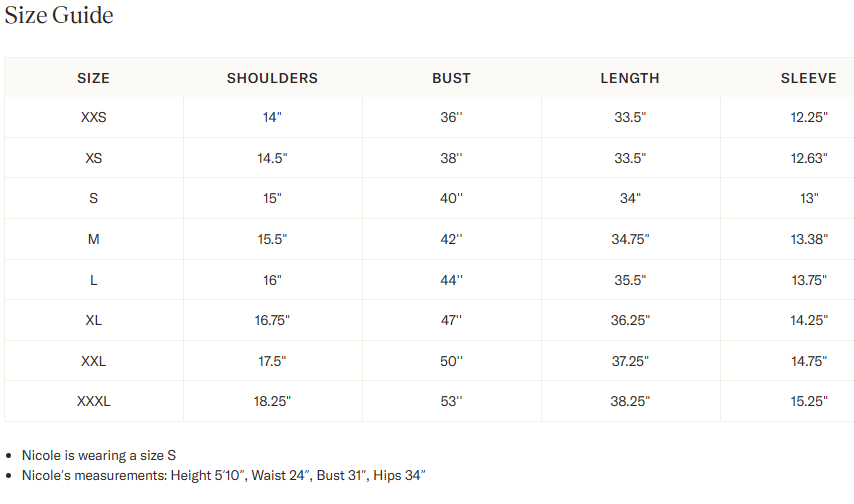
Task: Click the SHOULDERS column header
Action: pos(272,78)
